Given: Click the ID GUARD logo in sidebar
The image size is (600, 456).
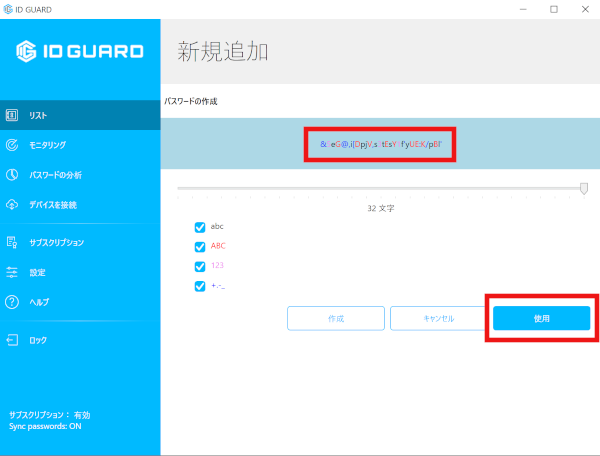Looking at the screenshot, I should point(80,51).
